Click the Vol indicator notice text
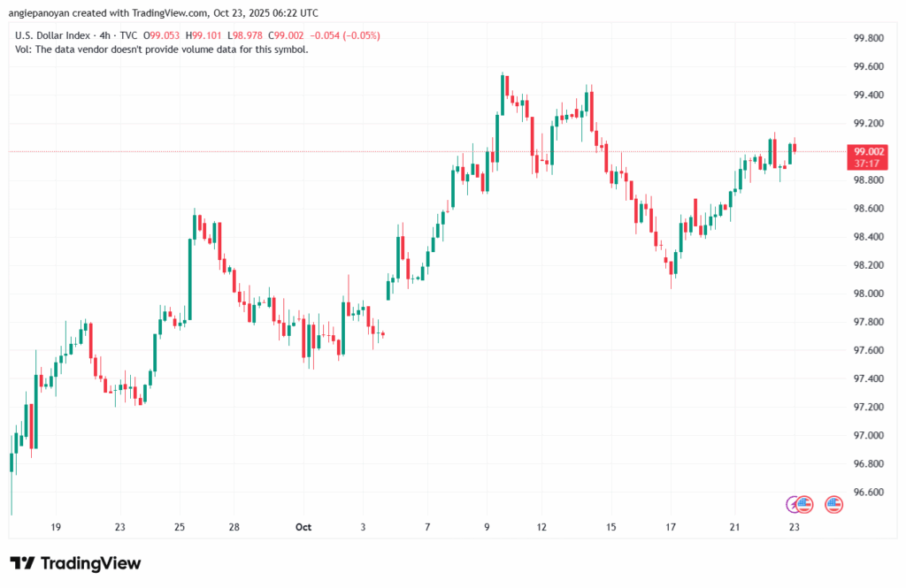 (x=162, y=50)
